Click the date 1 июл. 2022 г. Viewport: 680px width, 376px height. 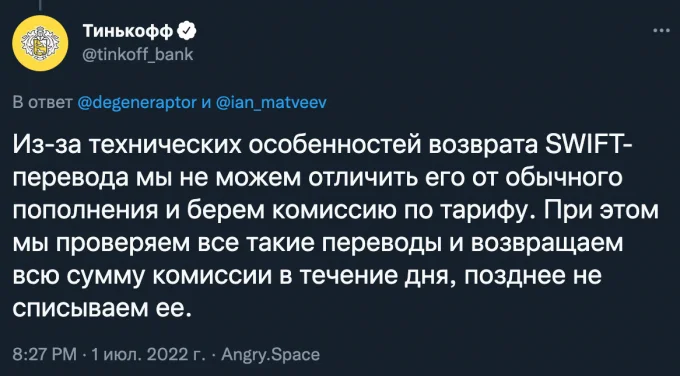click(x=148, y=355)
